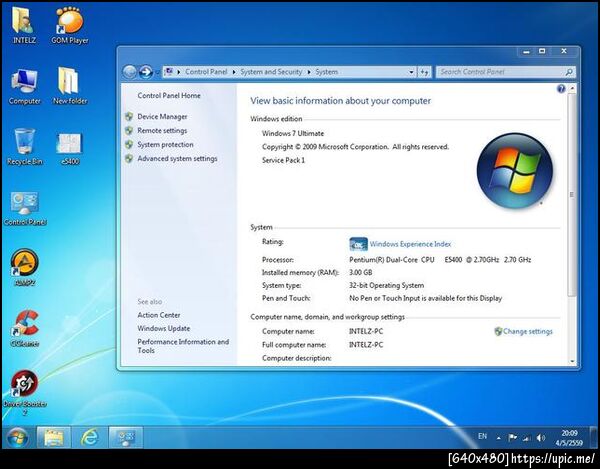Click the EN language indicator
This screenshot has width=600, height=469.
(x=483, y=436)
